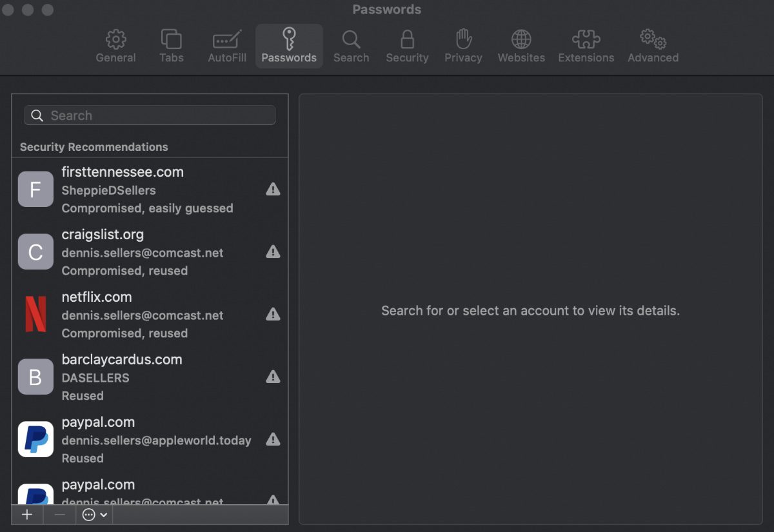Add a new password with plus button
The height and width of the screenshot is (532, 774).
tap(27, 515)
